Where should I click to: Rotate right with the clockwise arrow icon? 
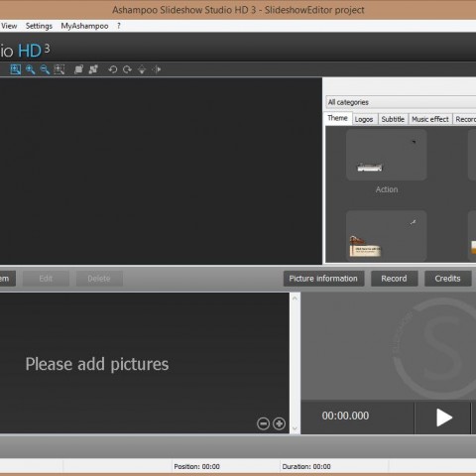coord(127,69)
